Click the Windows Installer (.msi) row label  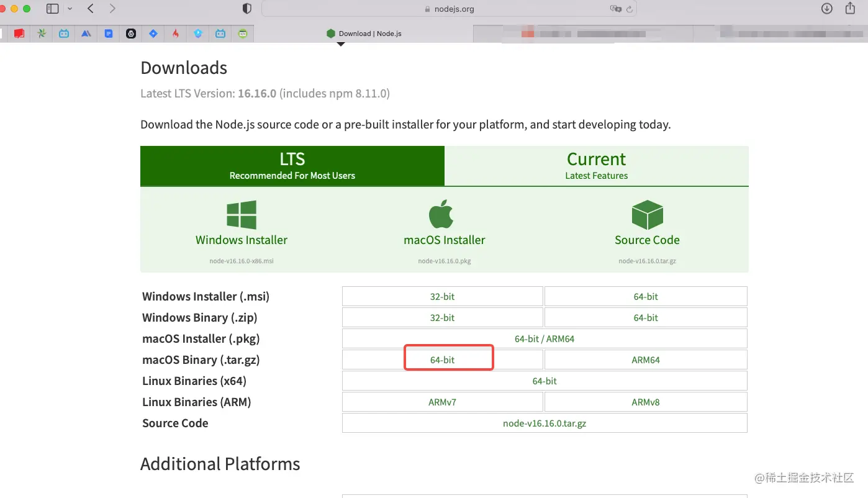click(206, 296)
